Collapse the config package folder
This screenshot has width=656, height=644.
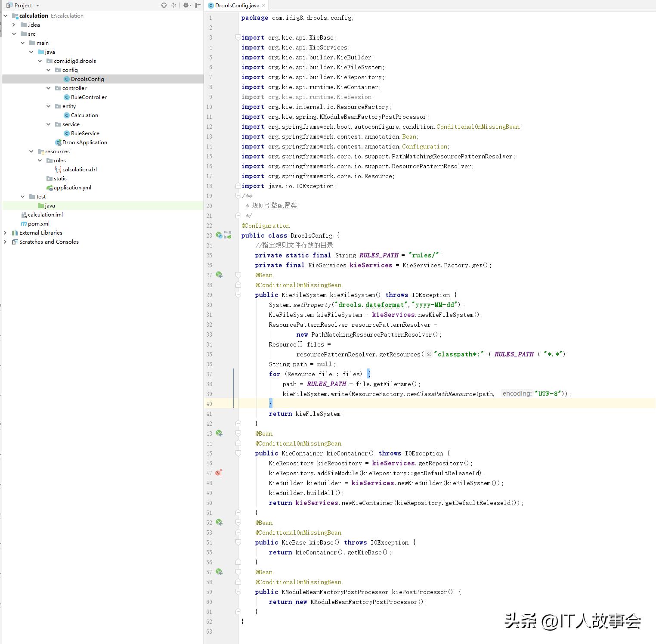[49, 70]
